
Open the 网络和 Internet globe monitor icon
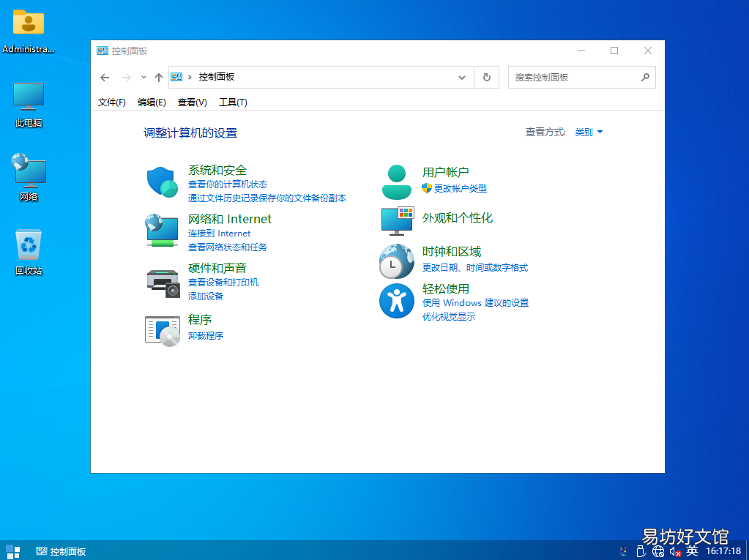[x=162, y=230]
